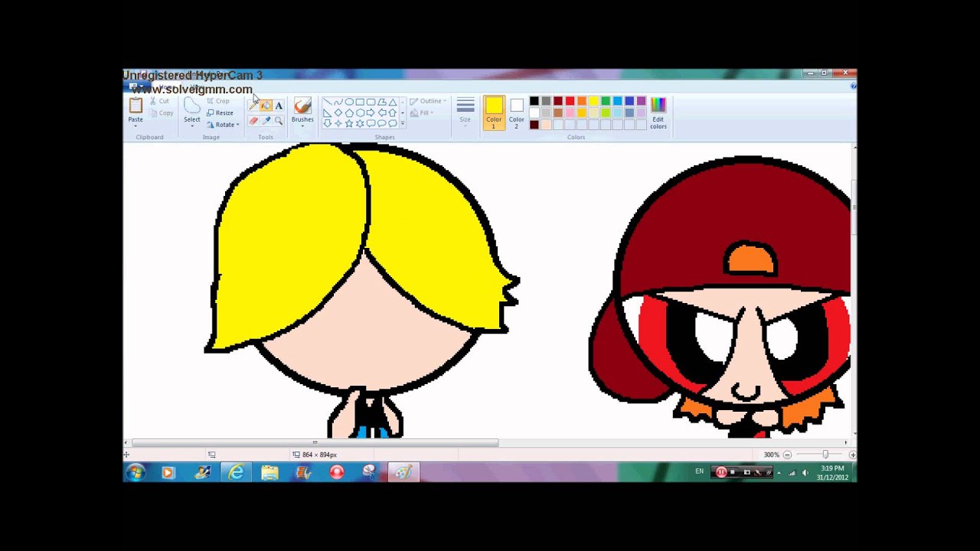980x551 pixels.
Task: Select the Text tool
Action: tap(279, 106)
